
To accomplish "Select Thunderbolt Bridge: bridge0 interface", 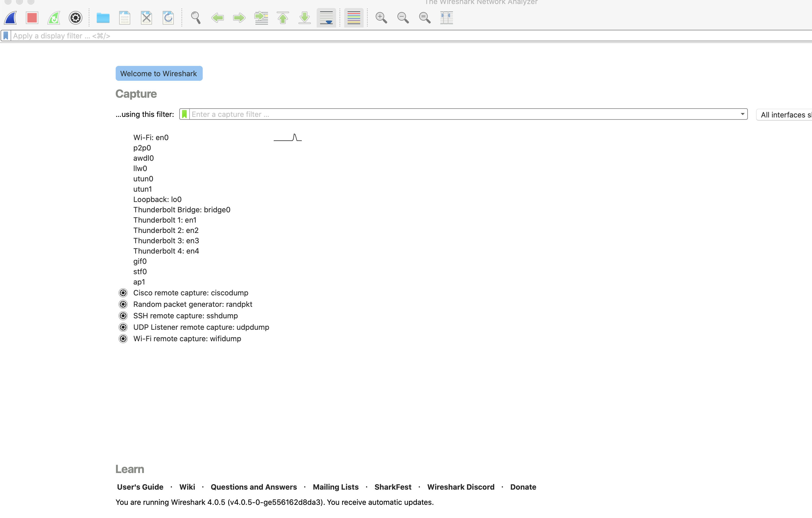I will (x=182, y=210).
